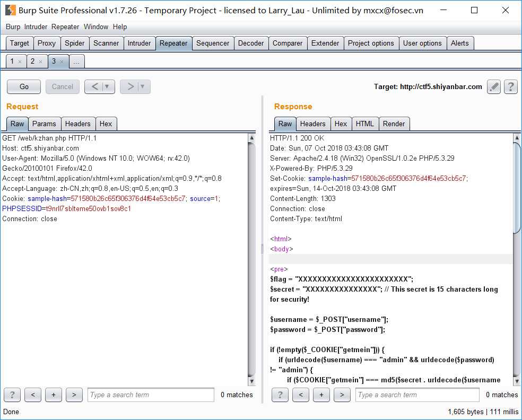Switch to the Extender tab
Viewport: 522px width, 420px height.
coord(325,43)
